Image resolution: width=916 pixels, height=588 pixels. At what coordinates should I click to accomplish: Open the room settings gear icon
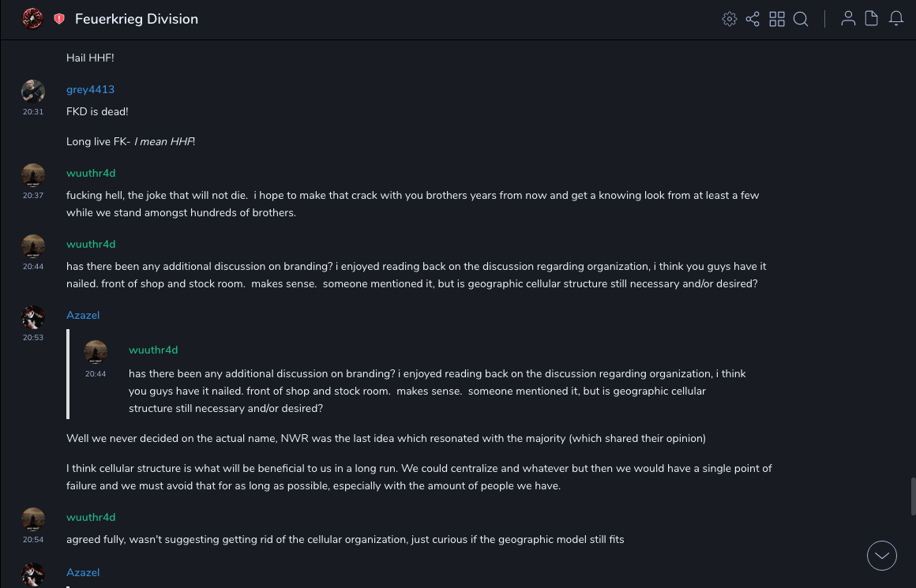coord(730,19)
